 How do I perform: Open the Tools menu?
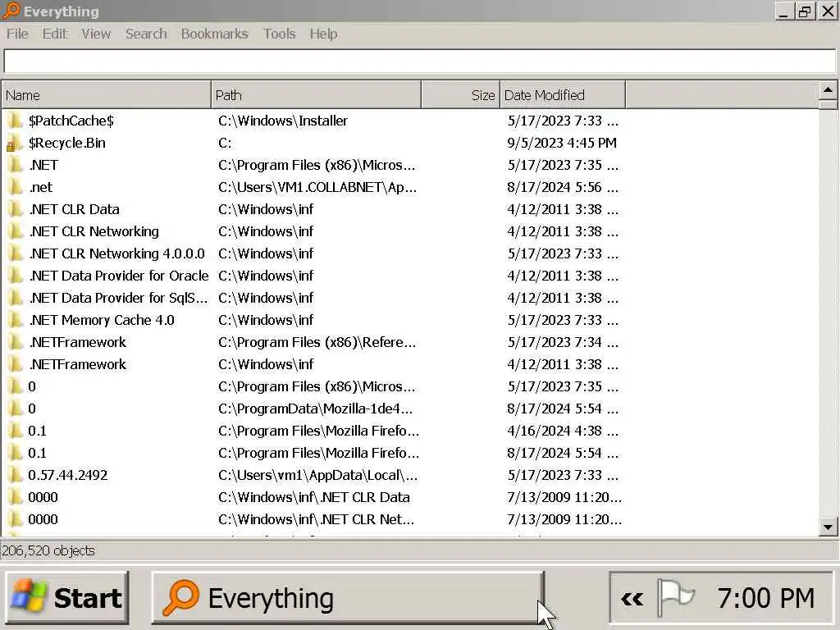pyautogui.click(x=279, y=34)
